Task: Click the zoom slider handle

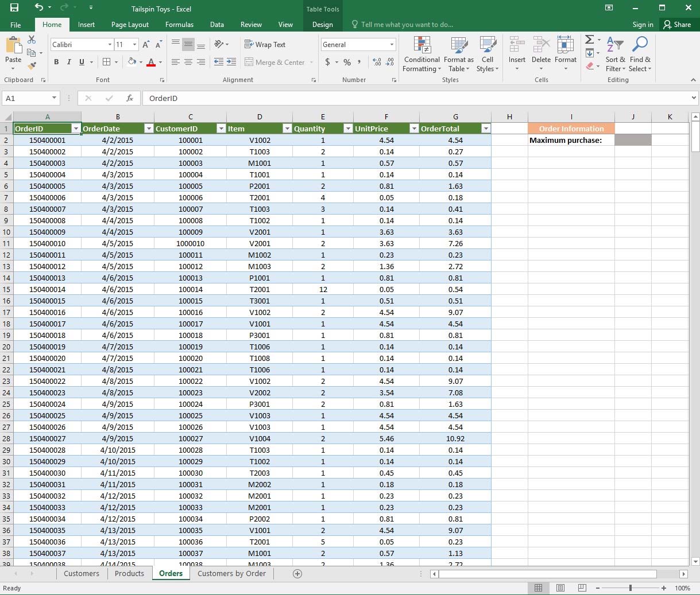Action: tap(631, 588)
